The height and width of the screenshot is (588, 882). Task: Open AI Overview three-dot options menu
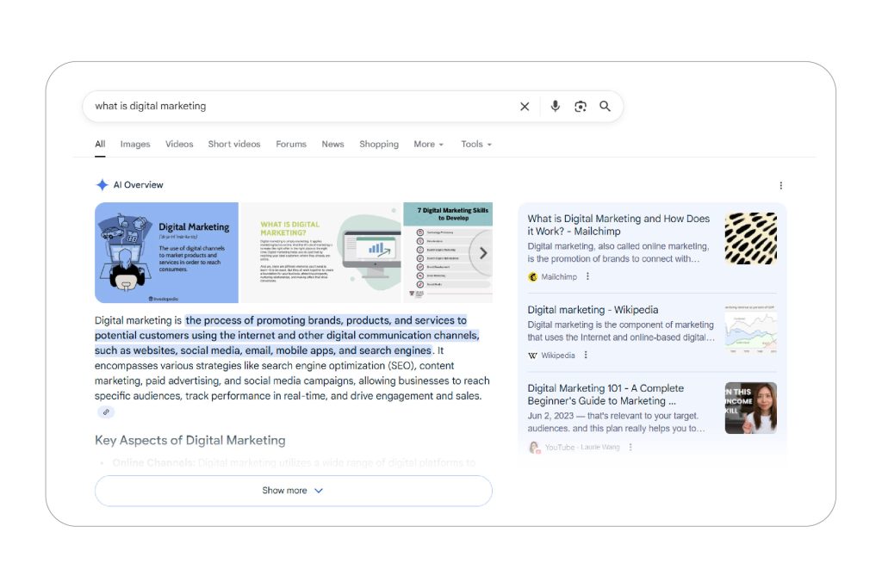pyautogui.click(x=780, y=185)
